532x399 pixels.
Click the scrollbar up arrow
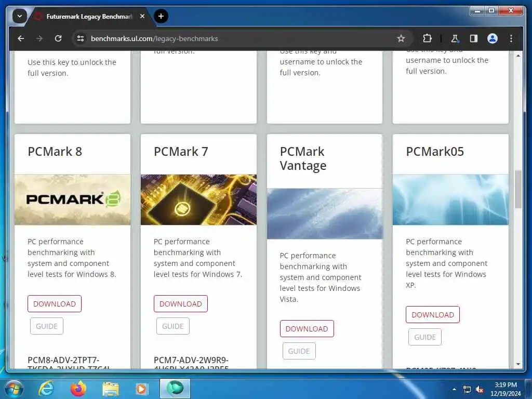coord(518,55)
